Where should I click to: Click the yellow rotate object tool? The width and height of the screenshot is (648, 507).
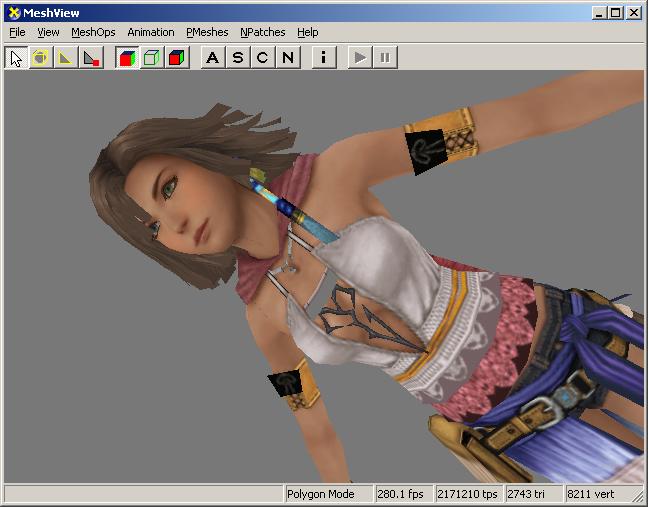(x=41, y=57)
